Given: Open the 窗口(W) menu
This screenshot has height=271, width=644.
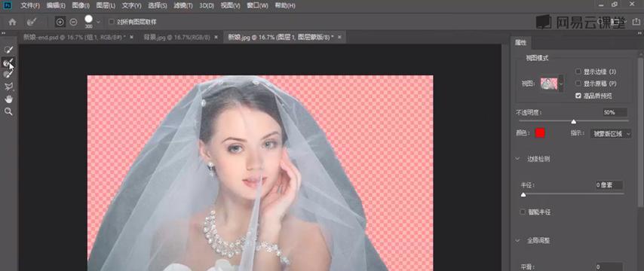Looking at the screenshot, I should [x=257, y=6].
